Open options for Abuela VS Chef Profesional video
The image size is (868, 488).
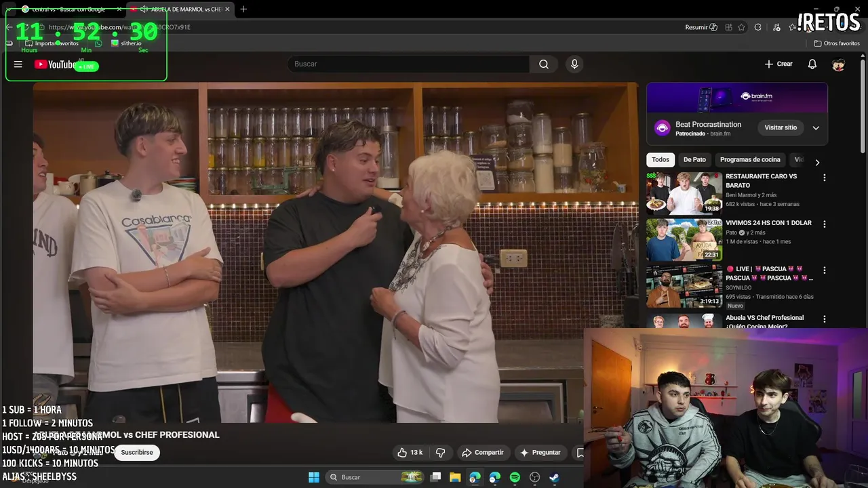[825, 319]
